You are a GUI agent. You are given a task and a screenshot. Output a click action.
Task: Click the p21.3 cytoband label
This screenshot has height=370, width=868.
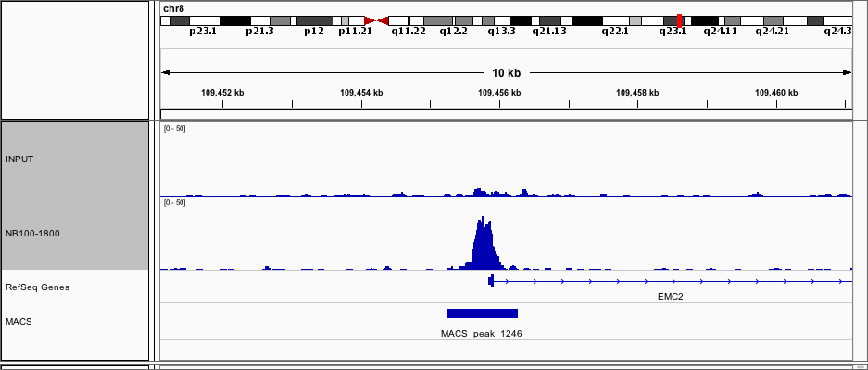[259, 32]
